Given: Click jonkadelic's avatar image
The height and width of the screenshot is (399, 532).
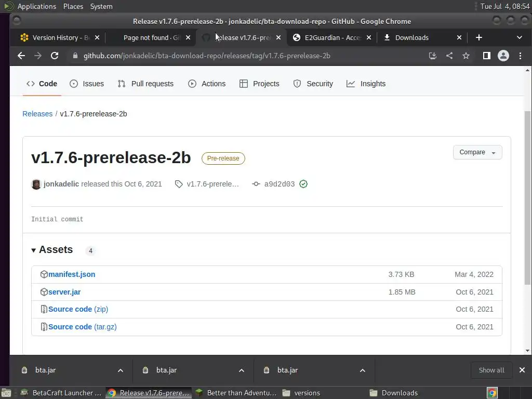Looking at the screenshot, I should click(36, 184).
